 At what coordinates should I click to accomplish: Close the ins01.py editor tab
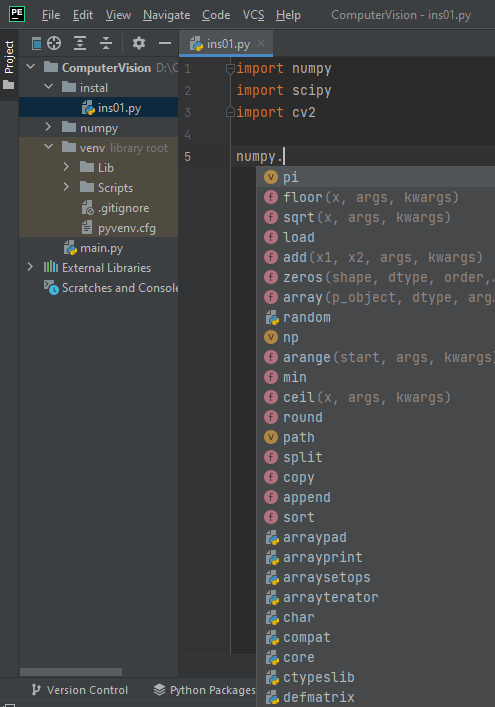(261, 43)
